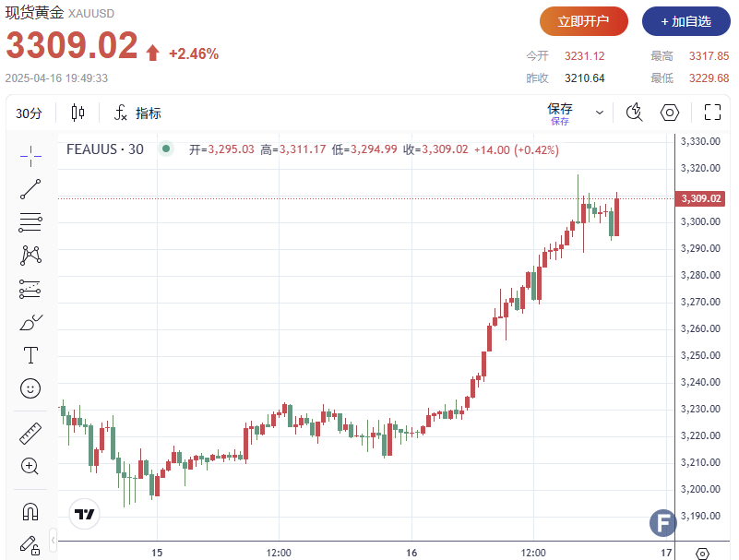The height and width of the screenshot is (560, 739).
Task: Open candlestick chart style selector
Action: [77, 113]
